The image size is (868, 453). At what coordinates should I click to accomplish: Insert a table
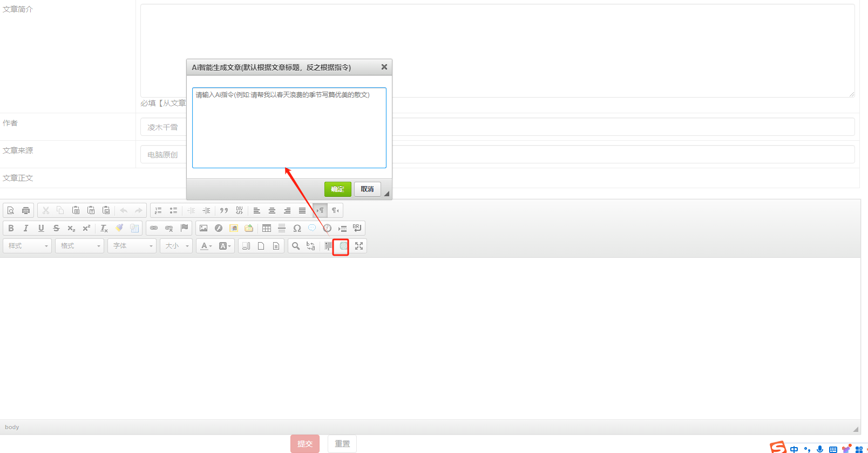pyautogui.click(x=267, y=228)
